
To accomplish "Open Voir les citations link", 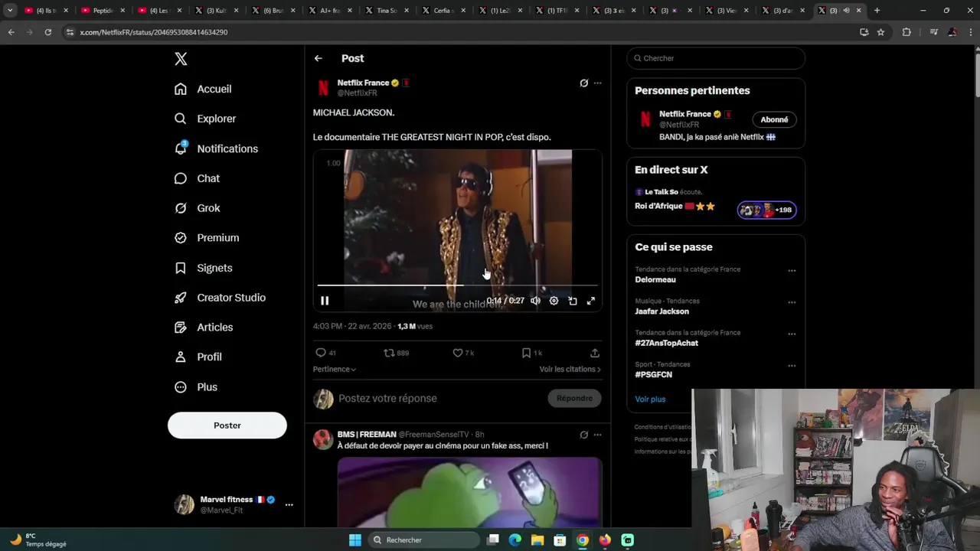I will (570, 369).
